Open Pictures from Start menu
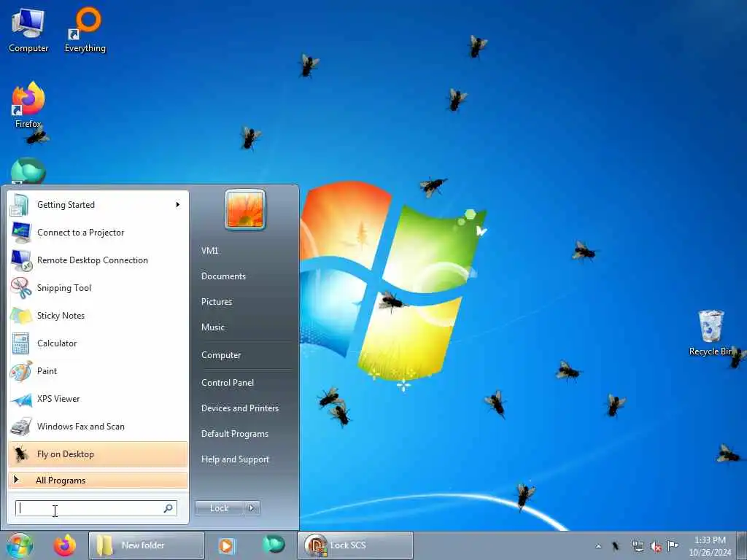This screenshot has width=747, height=560. [216, 302]
